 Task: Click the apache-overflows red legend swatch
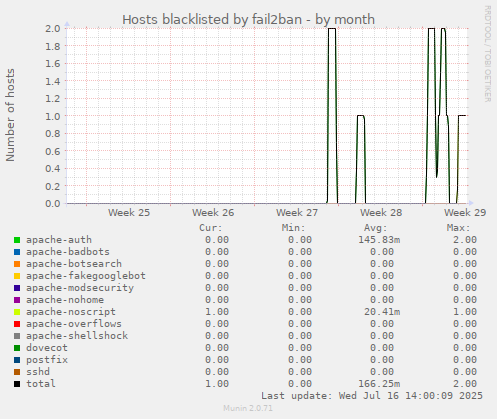17,324
